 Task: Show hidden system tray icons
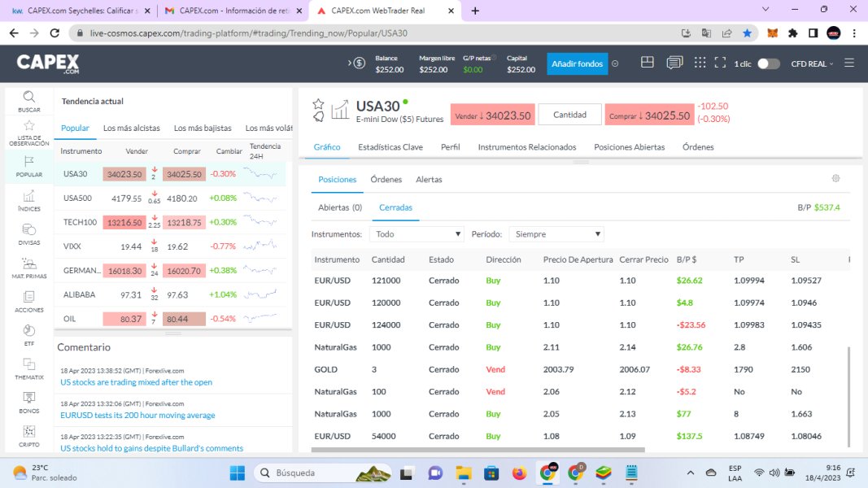coord(691,473)
